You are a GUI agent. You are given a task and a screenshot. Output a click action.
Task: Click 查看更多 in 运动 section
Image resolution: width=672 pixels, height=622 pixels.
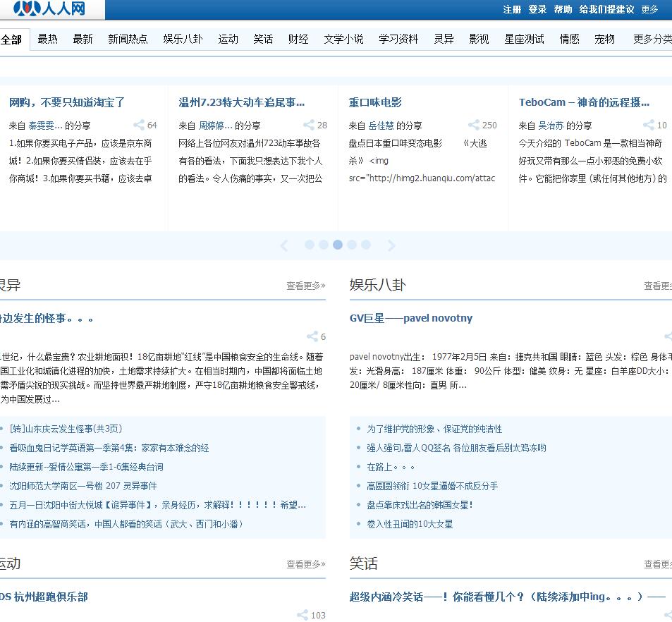tap(305, 564)
